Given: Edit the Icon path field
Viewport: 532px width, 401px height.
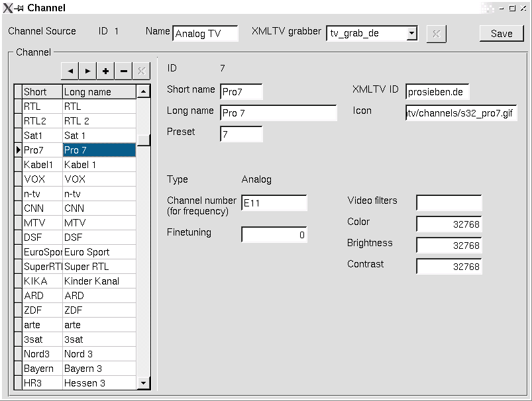Looking at the screenshot, I should (461, 113).
